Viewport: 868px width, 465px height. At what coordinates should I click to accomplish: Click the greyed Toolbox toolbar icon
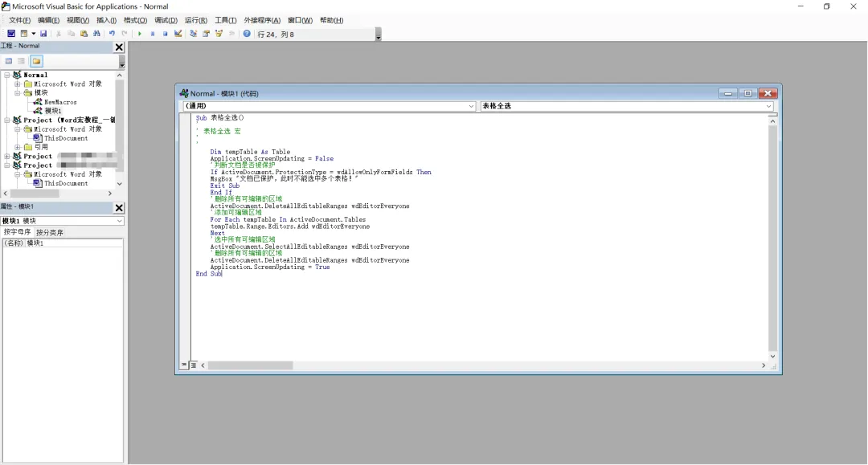(231, 34)
